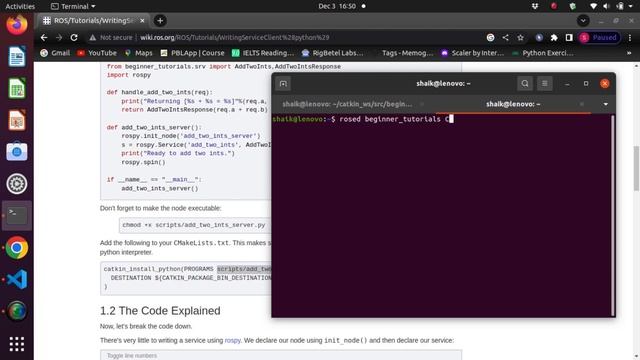The height and width of the screenshot is (360, 640).
Task: Click the 1.2 The Code Explained heading
Action: (x=160, y=311)
